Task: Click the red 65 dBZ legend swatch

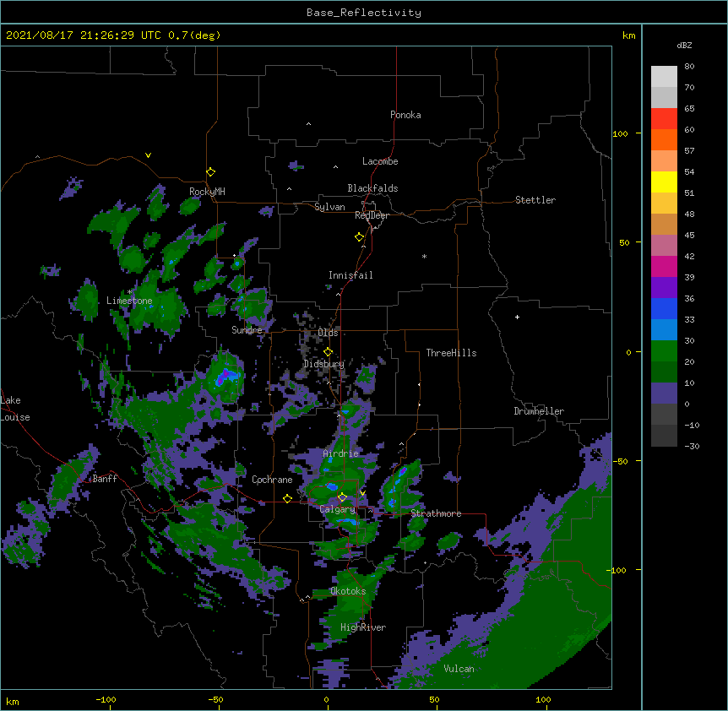Action: (664, 118)
